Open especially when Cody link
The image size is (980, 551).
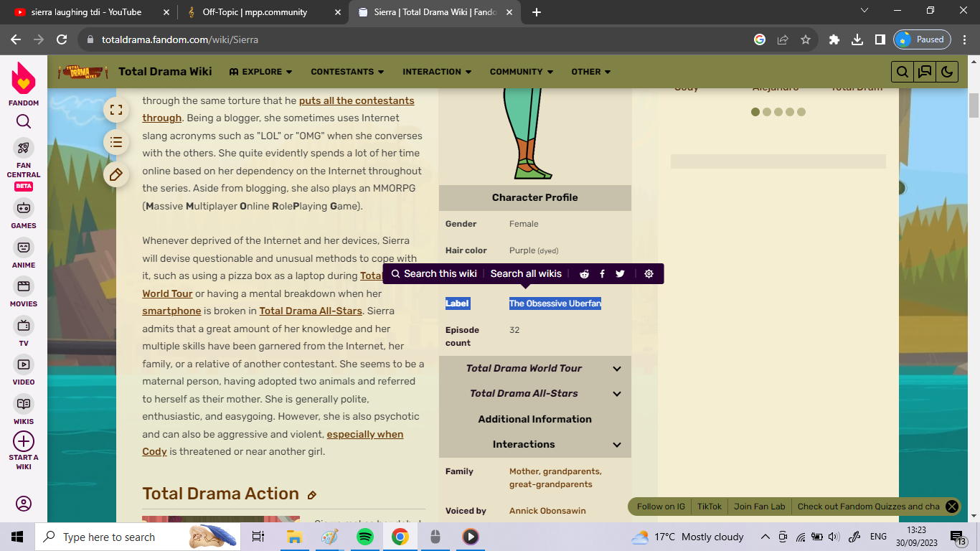click(x=273, y=443)
